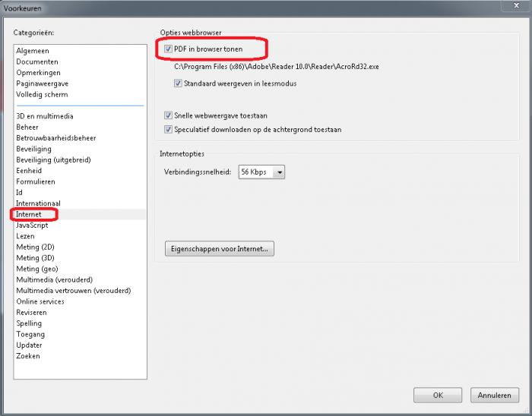Open the Toegang category
Viewport: 532px width, 416px height.
(x=30, y=334)
